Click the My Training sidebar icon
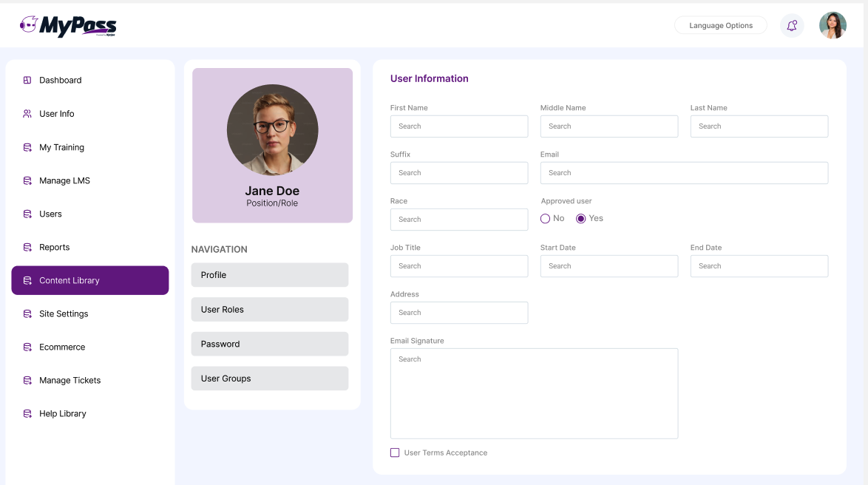The image size is (868, 485). point(27,147)
